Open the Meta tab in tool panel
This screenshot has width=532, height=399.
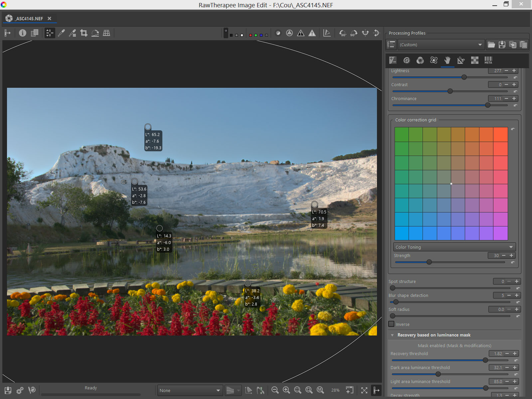point(488,60)
